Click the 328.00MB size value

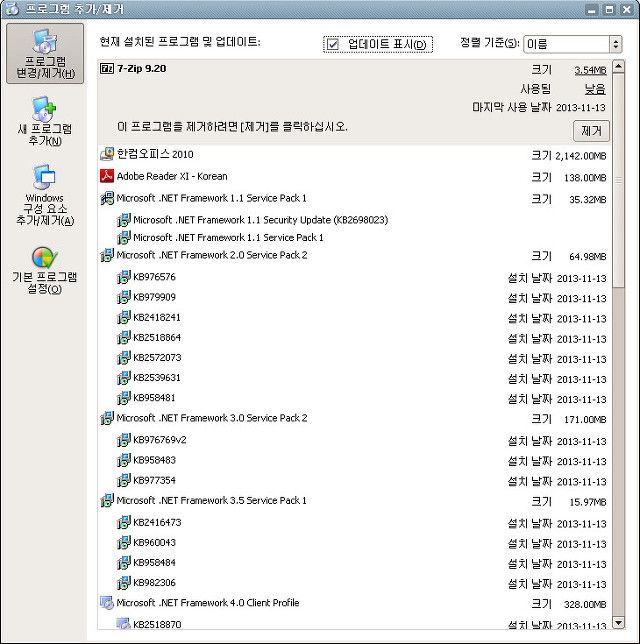[x=585, y=605]
